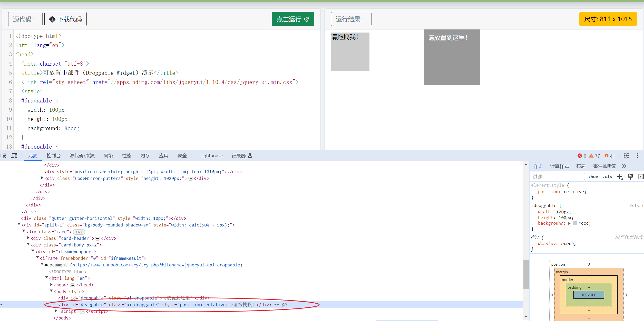The image size is (644, 321).
Task: Open DevTools three-dot customize menu
Action: click(x=637, y=156)
